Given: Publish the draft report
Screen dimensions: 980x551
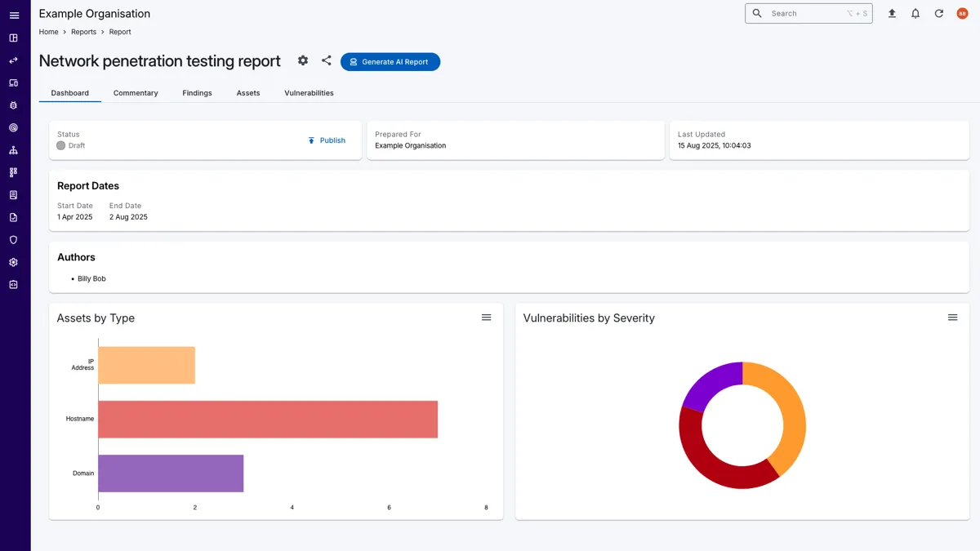Looking at the screenshot, I should [327, 140].
